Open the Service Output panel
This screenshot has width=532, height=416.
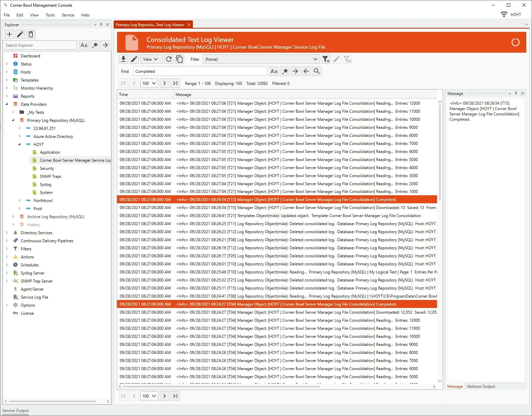(15, 410)
